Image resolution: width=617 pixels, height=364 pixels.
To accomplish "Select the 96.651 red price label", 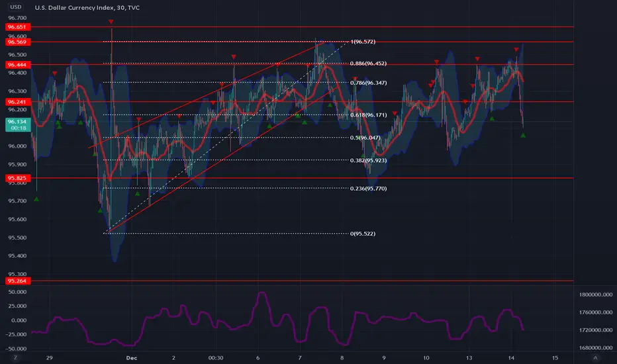I will point(18,27).
